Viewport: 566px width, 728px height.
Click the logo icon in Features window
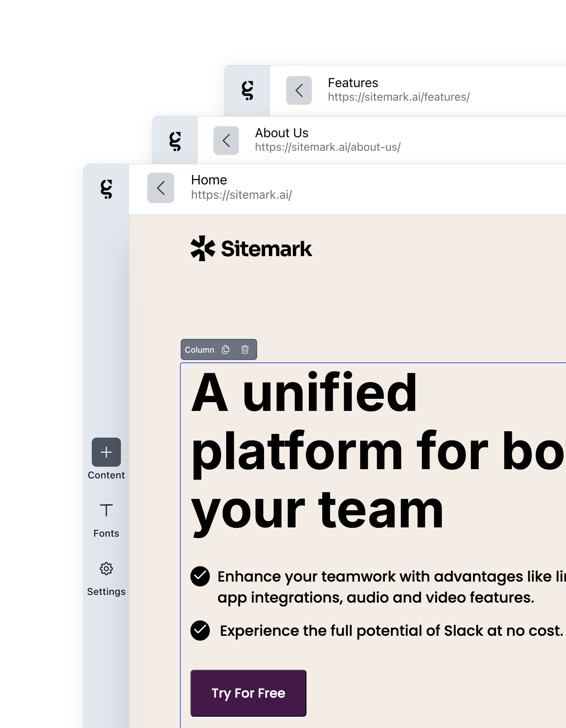[x=247, y=90]
